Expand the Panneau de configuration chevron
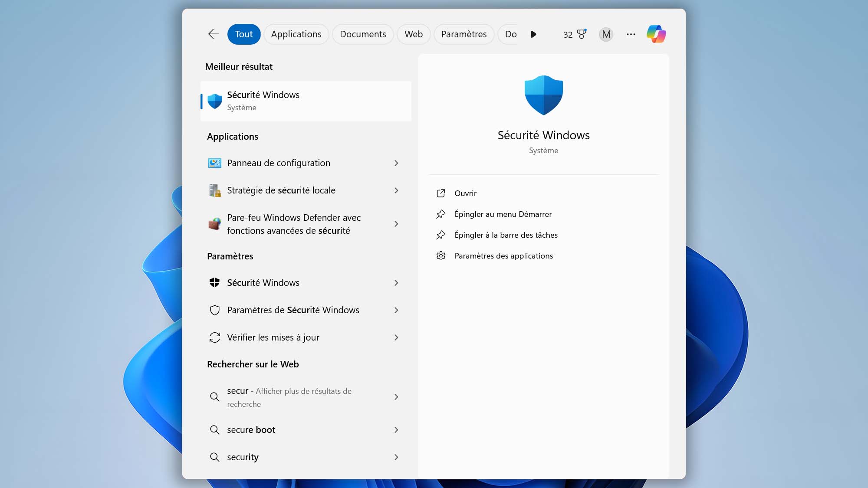This screenshot has width=868, height=488. tap(396, 163)
